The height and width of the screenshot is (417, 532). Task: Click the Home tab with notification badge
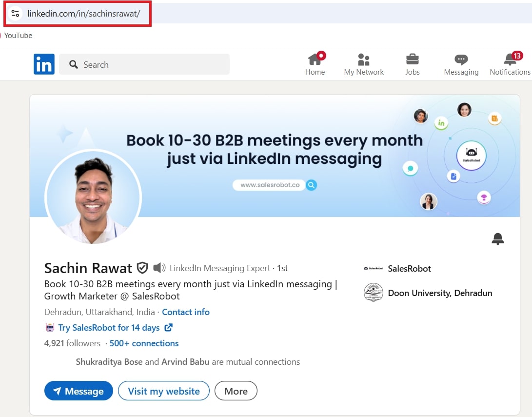point(315,64)
